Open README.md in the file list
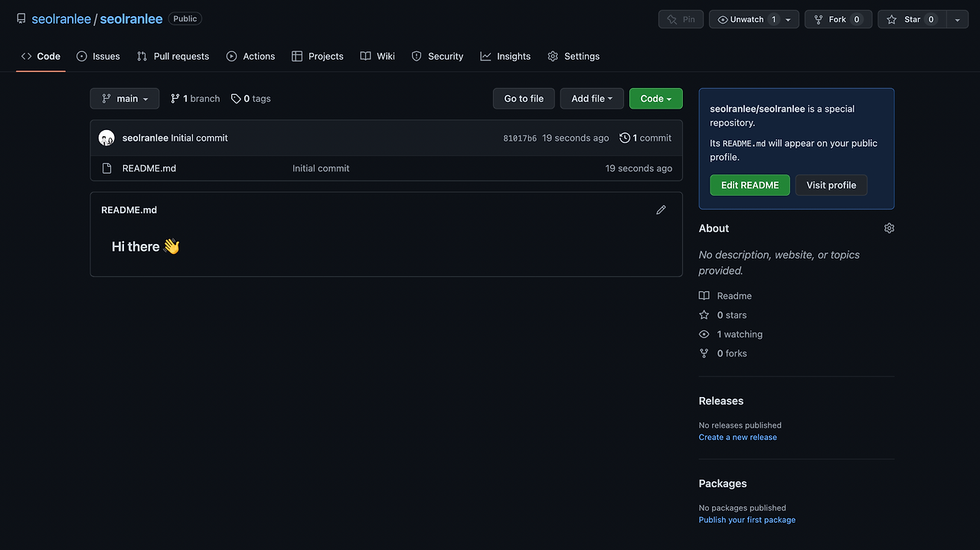 149,168
